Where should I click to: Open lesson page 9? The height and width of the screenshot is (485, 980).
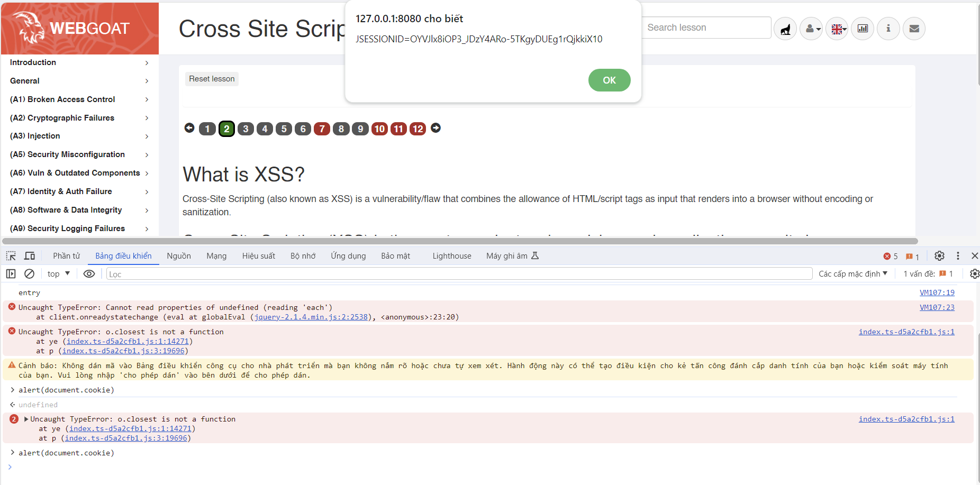pyautogui.click(x=360, y=129)
